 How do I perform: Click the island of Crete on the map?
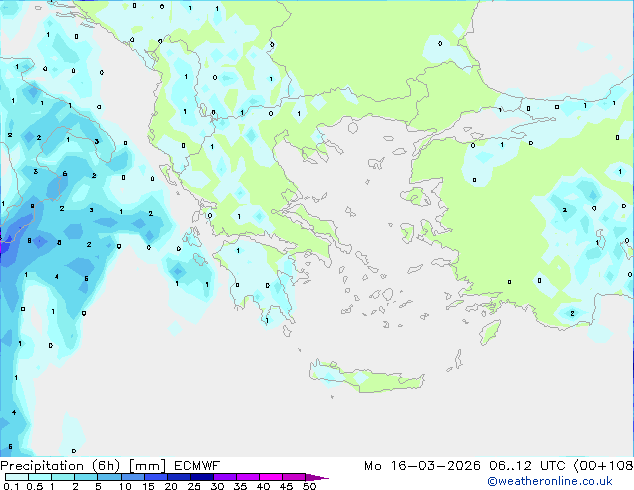point(366,378)
